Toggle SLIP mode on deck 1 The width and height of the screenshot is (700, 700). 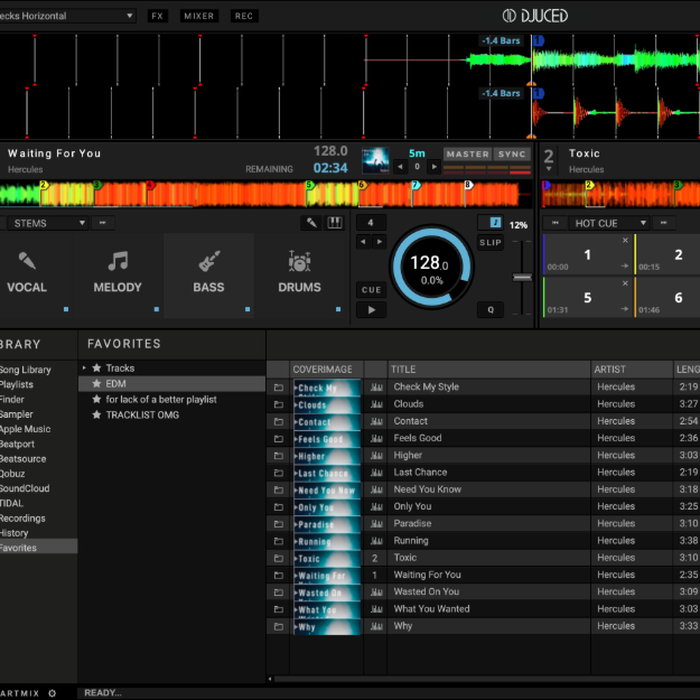coord(490,242)
